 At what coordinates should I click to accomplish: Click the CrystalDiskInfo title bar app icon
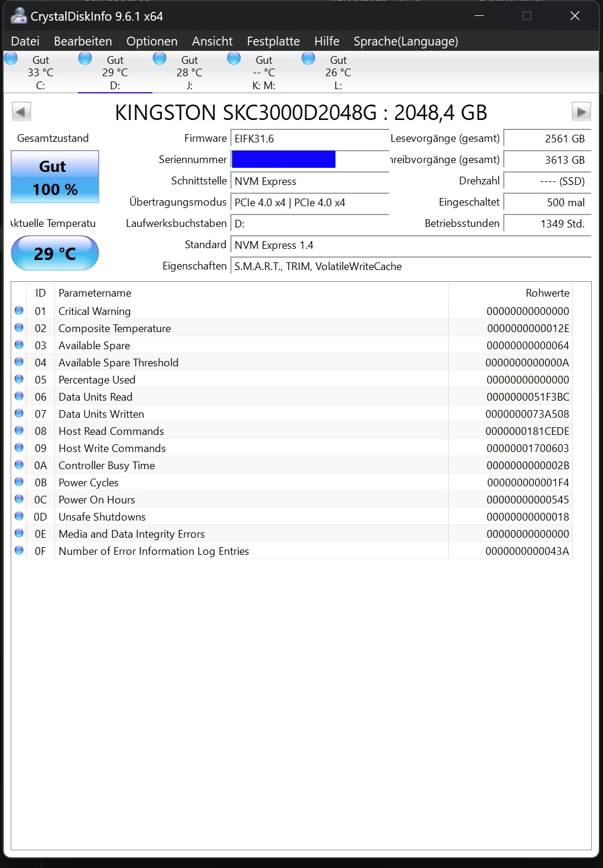pos(19,16)
